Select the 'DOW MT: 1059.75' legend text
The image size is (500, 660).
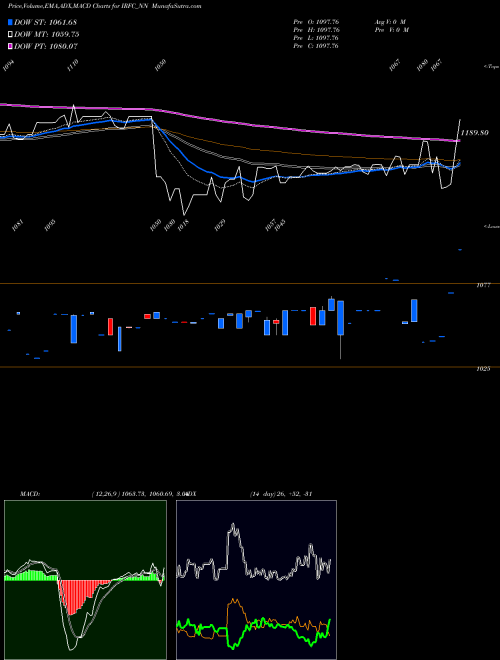47,35
